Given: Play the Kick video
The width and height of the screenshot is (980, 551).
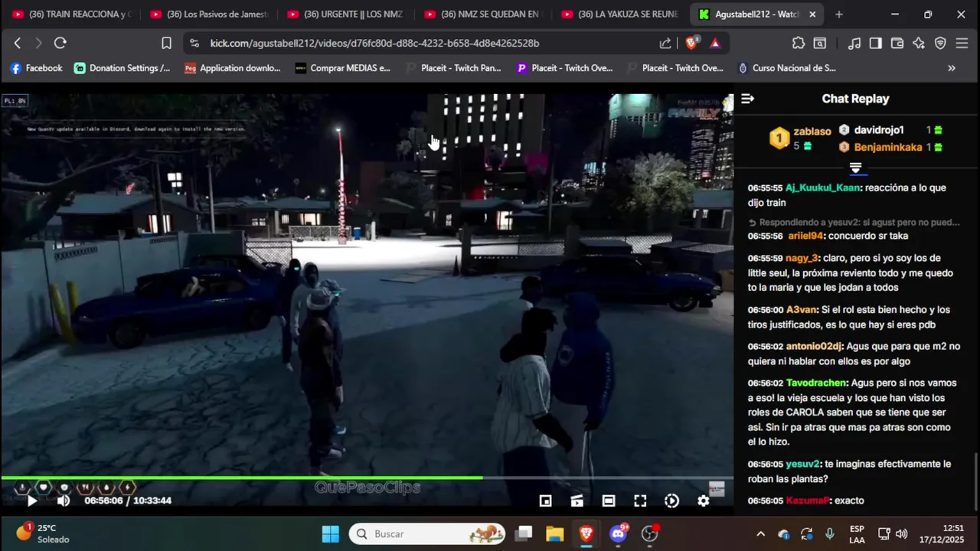Looking at the screenshot, I should (32, 500).
